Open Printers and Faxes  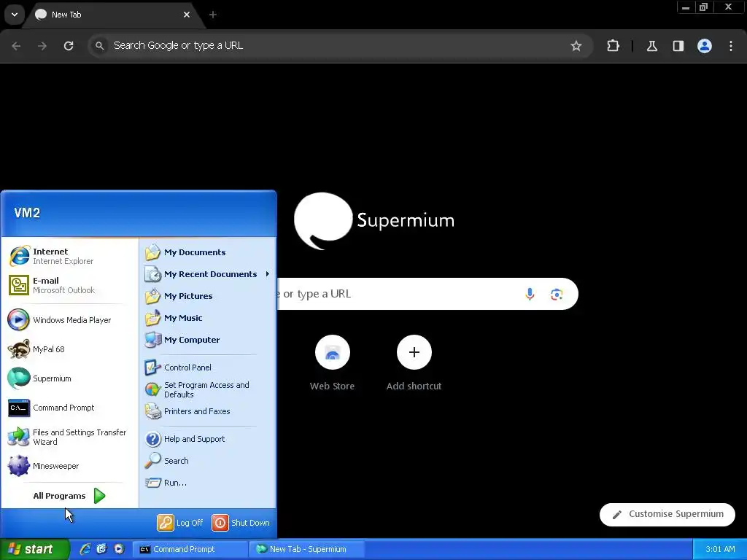click(208, 411)
